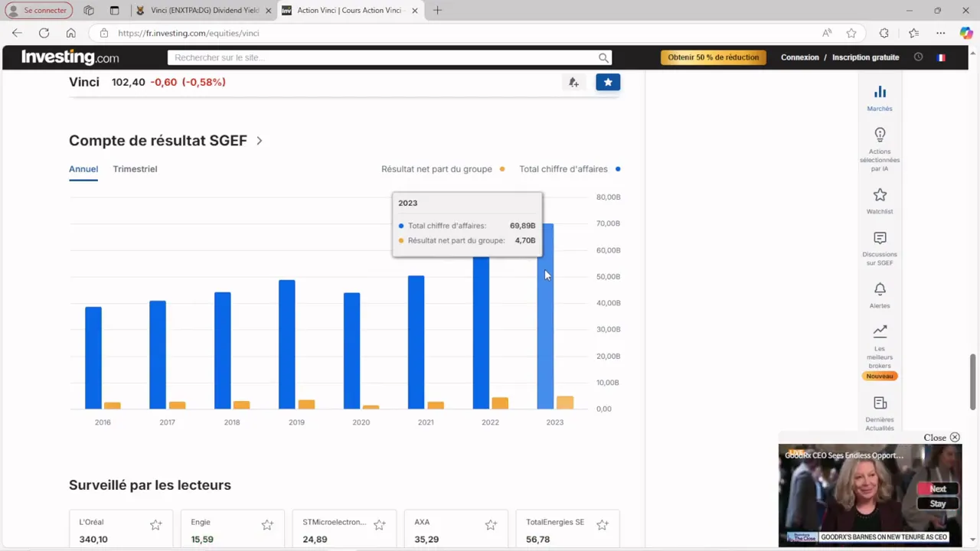The width and height of the screenshot is (980, 551).
Task: Expand Compte de résultat SGEF chevron
Action: coord(260,141)
